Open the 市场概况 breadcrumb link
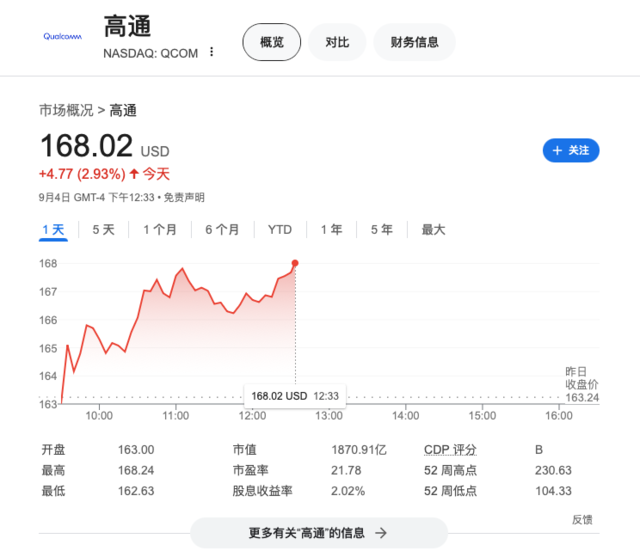The image size is (640, 557). [x=66, y=110]
